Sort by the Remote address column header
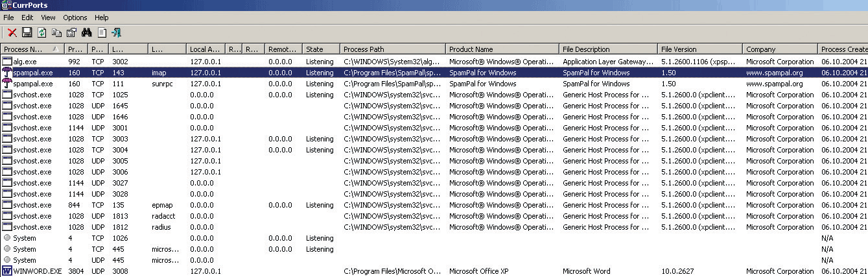This screenshot has height=277, width=868. [284, 49]
